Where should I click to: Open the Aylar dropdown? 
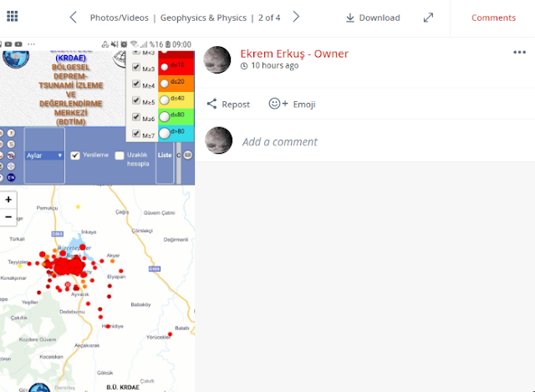coord(44,155)
